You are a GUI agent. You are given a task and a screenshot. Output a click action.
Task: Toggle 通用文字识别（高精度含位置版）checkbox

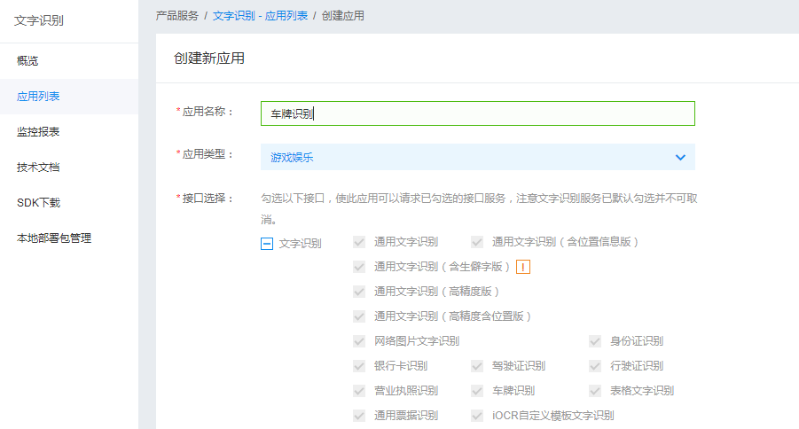pos(359,316)
